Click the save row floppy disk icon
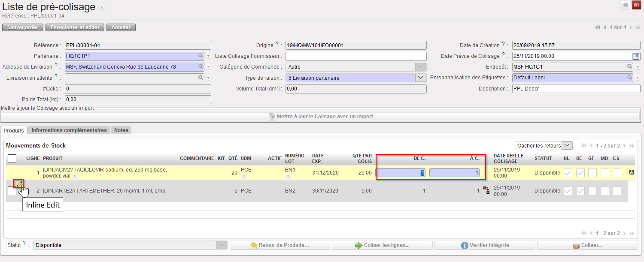Image resolution: width=644 pixels, height=262 pixels. coord(631,172)
